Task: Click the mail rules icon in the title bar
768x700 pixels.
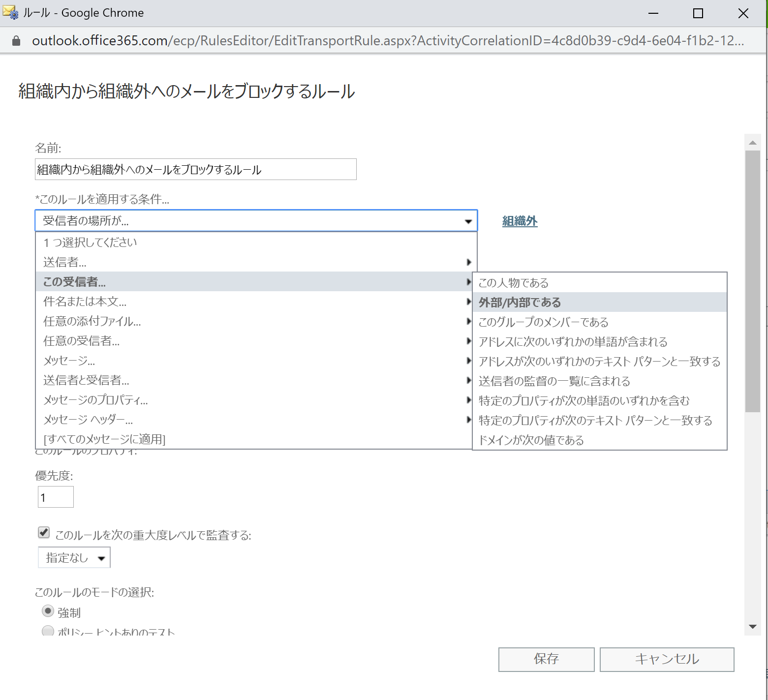Action: (x=11, y=12)
